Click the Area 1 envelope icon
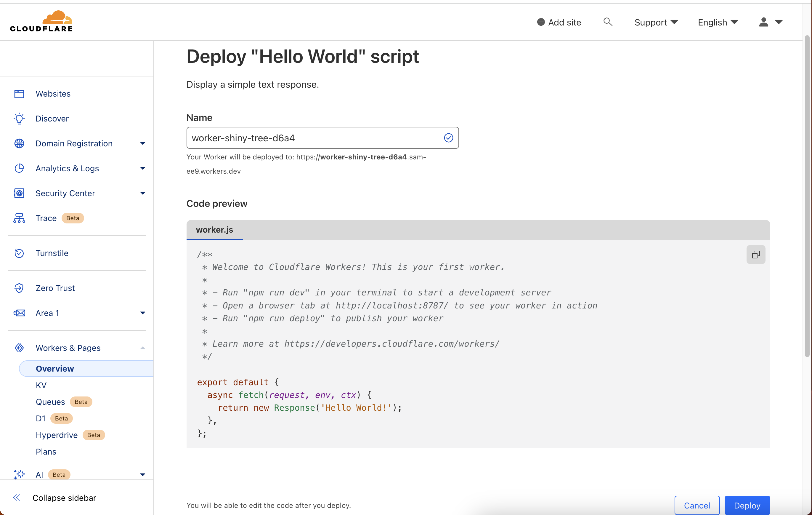This screenshot has height=515, width=812. click(x=19, y=313)
